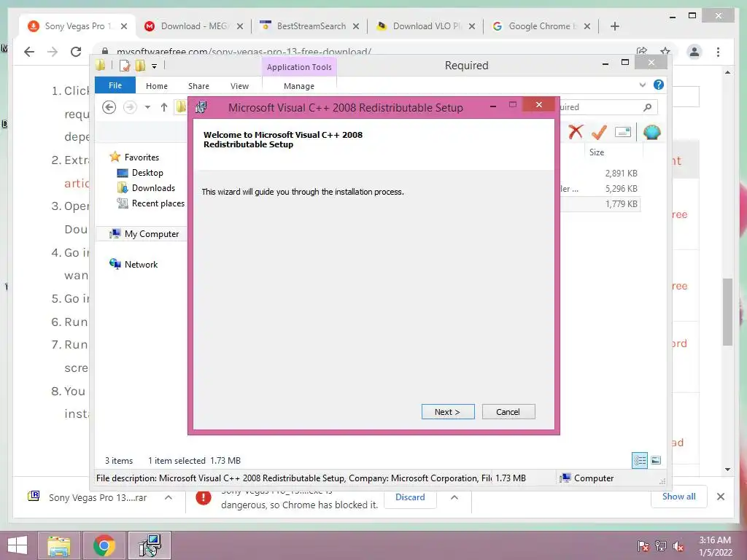This screenshot has width=747, height=560.
Task: Click installer icon in taskbar
Action: tap(150, 545)
